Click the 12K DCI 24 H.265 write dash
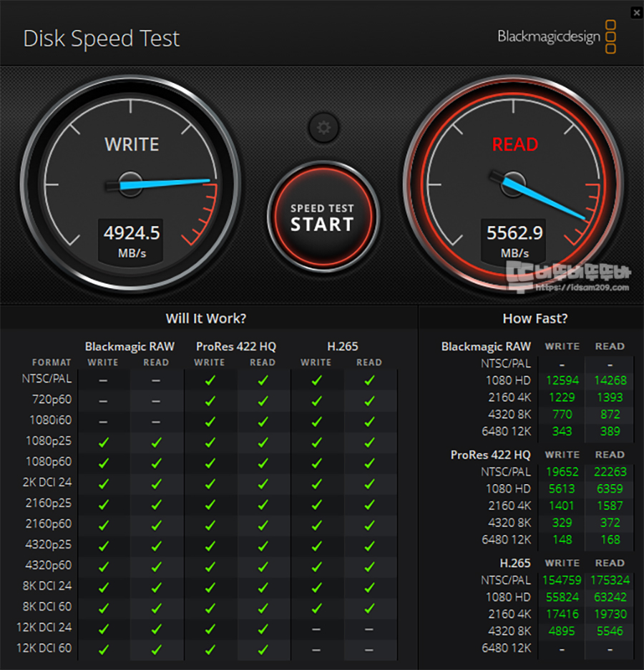The width and height of the screenshot is (644, 670). pos(316,629)
